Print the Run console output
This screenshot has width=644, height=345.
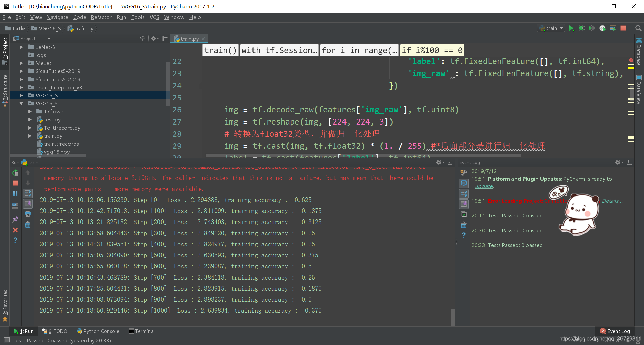[x=28, y=214]
